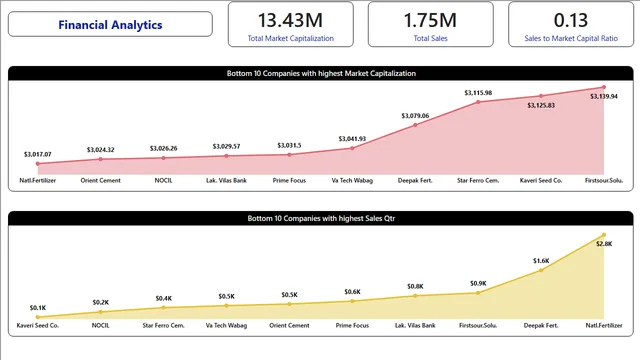Click the red data point marker for Va Tech Wabag
Viewport: 640px width, 360px height.
click(352, 148)
